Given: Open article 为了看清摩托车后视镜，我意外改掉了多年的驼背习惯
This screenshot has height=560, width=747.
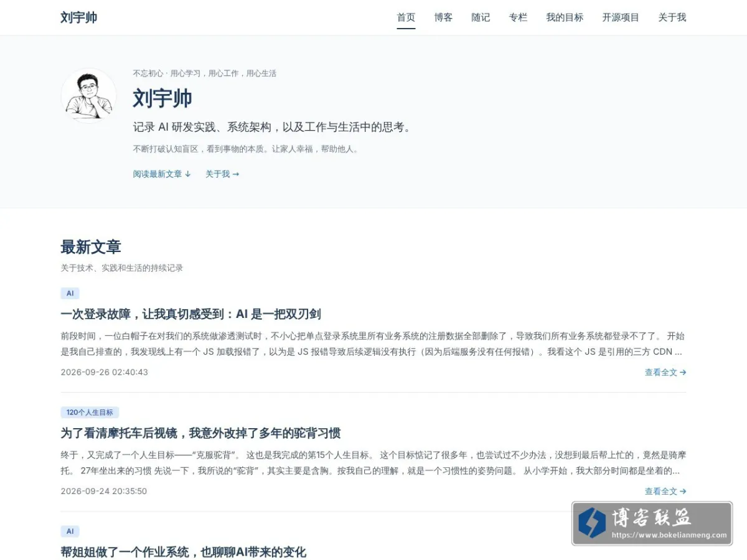Looking at the screenshot, I should pyautogui.click(x=200, y=433).
